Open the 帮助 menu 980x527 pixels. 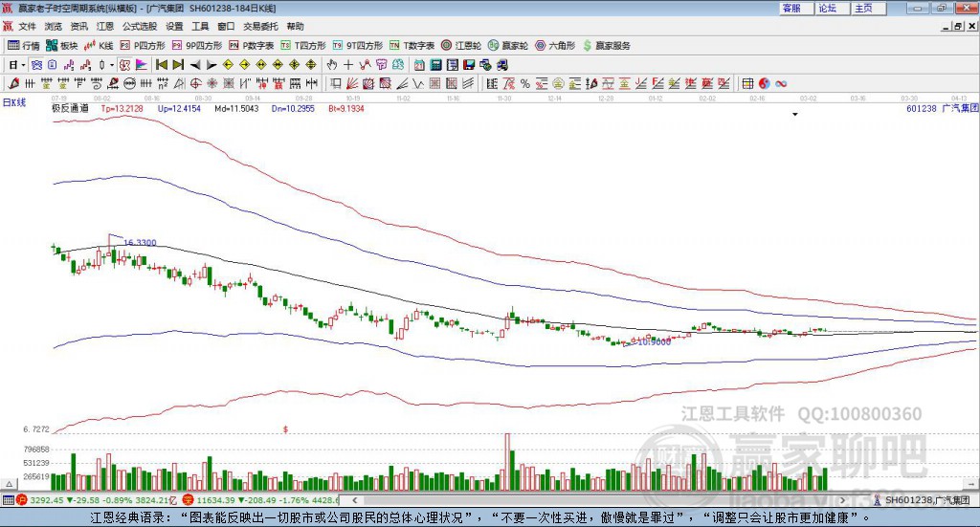[295, 26]
